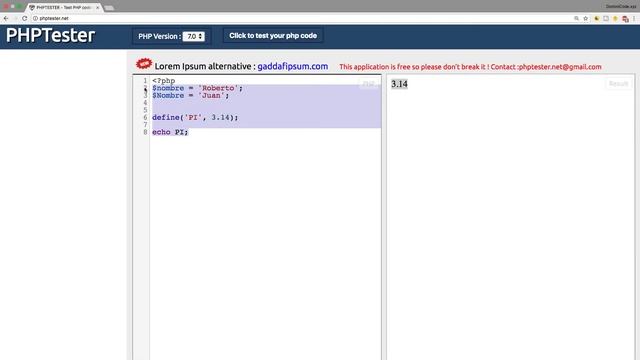
Task: Click line number 1 in the gutter
Action: point(145,81)
